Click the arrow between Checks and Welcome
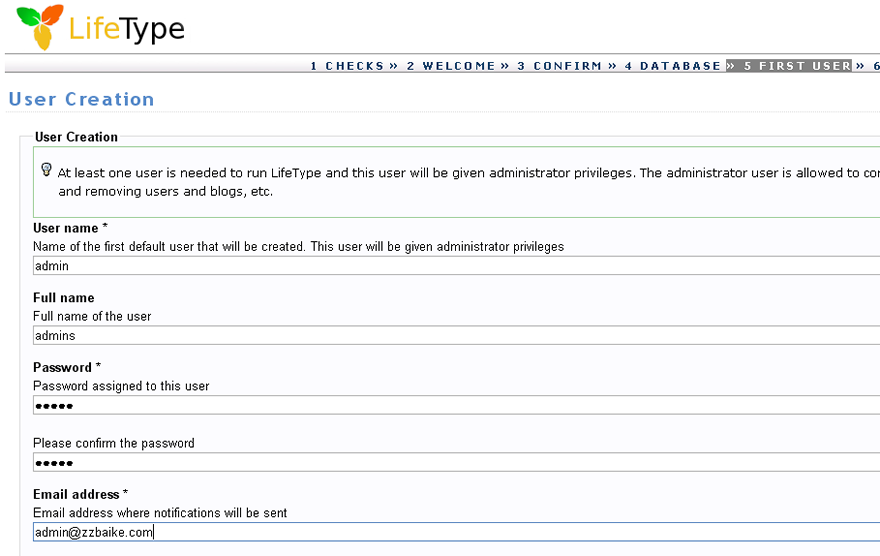 click(x=393, y=66)
